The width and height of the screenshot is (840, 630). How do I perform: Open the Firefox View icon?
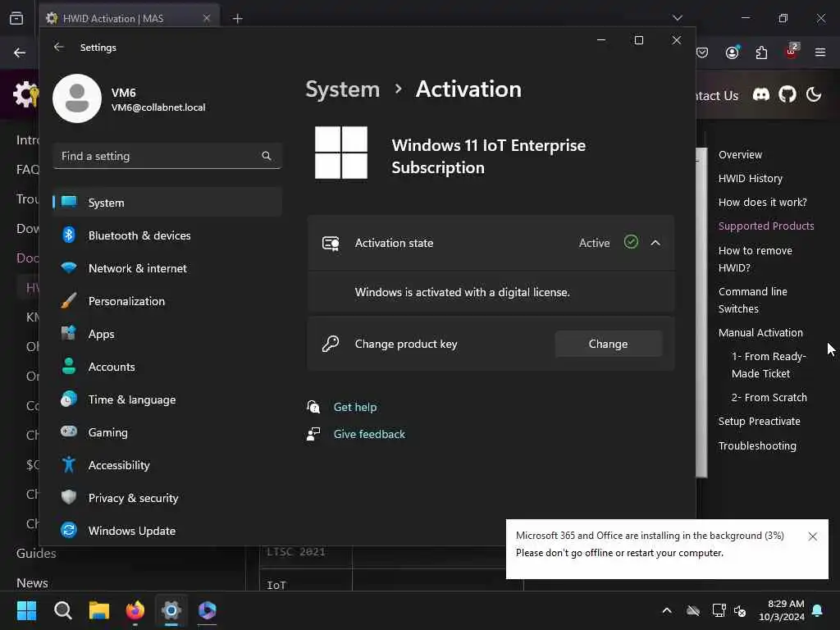coord(16,18)
